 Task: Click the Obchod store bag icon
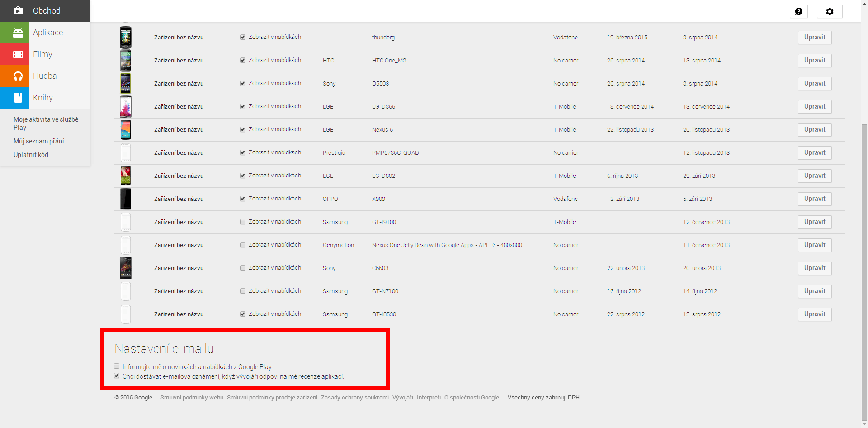(x=18, y=10)
